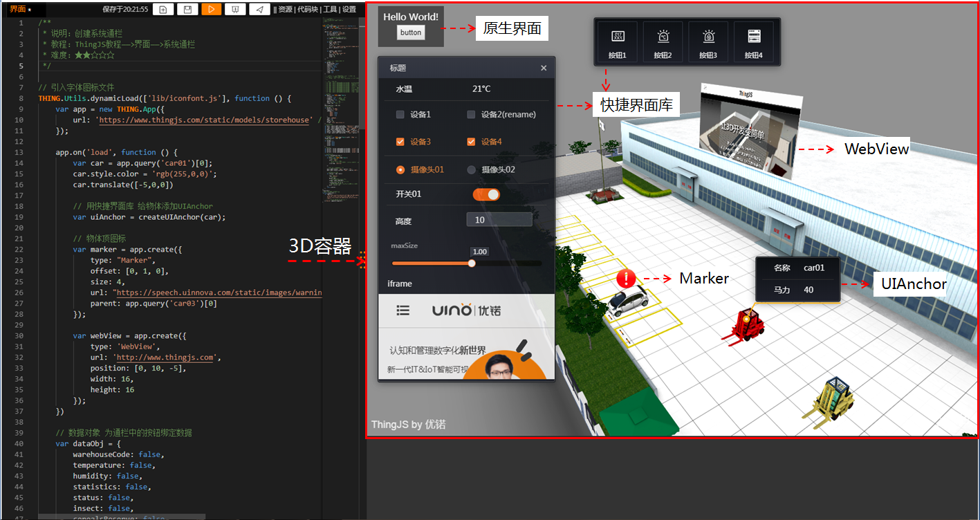This screenshot has height=520, width=980.
Task: Click 按钮1 in the top toolbar
Action: pos(618,42)
